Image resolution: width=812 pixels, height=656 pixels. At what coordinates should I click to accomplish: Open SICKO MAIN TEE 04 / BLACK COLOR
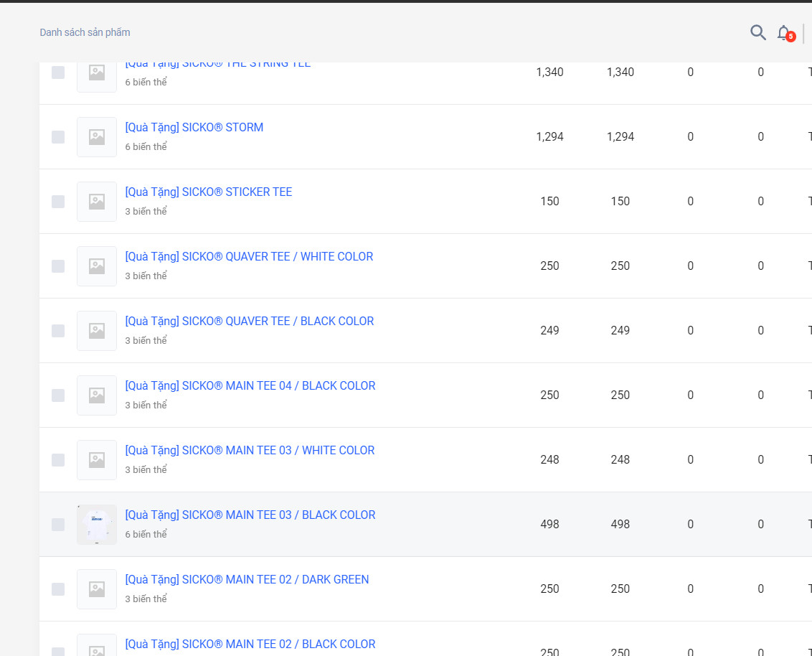[x=250, y=385]
